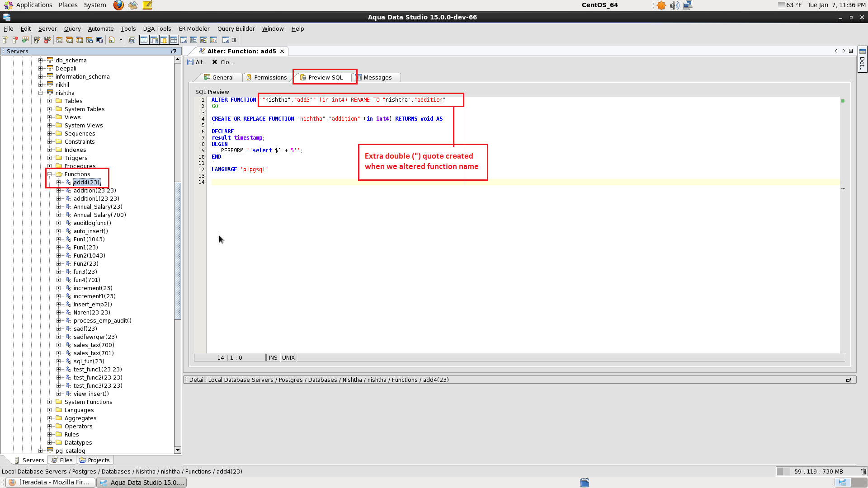Select the sales_tax(701) function

coord(94,353)
